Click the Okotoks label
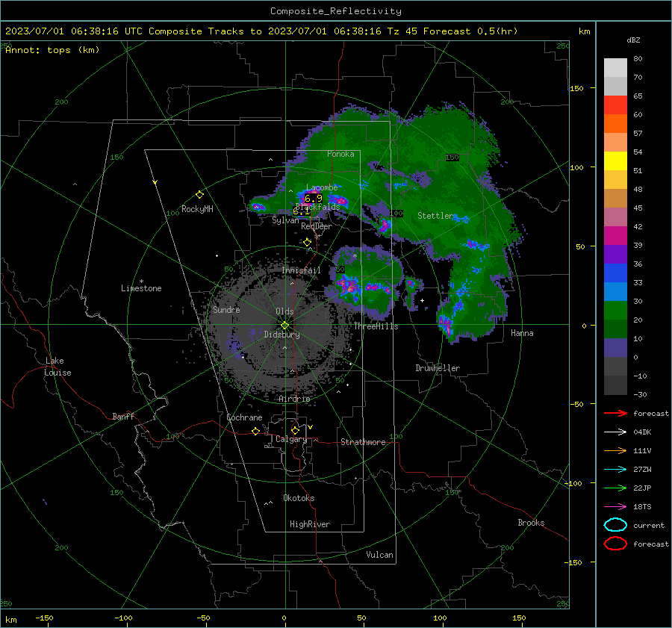 299,498
